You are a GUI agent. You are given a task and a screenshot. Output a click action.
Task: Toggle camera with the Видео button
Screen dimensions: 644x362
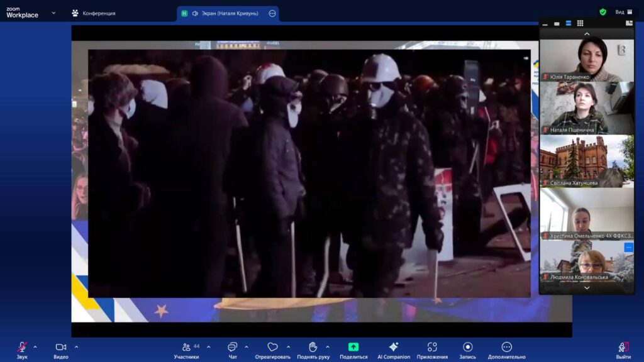coord(61,347)
